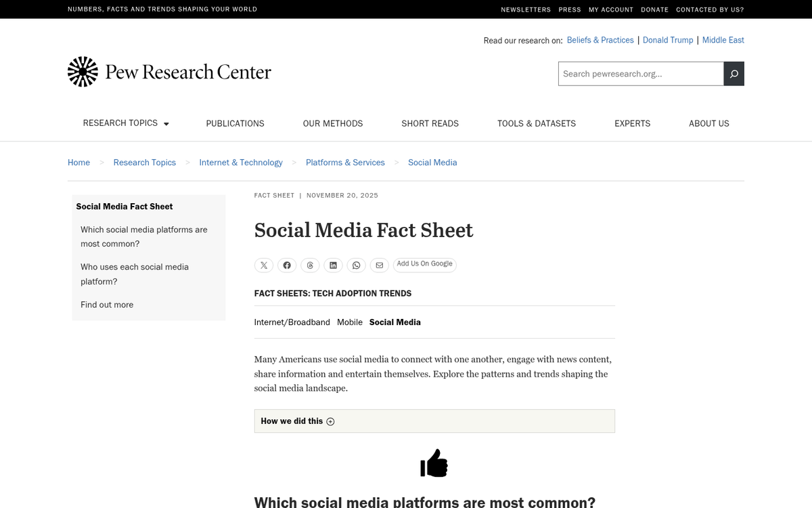
Task: Click the Pew Research Center logo
Action: pyautogui.click(x=169, y=72)
